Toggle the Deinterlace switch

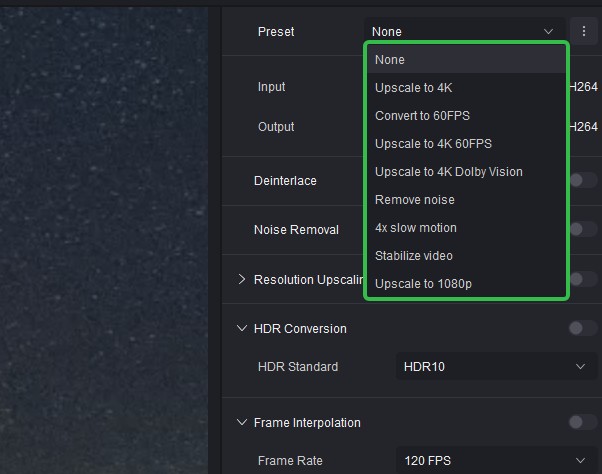(x=582, y=180)
